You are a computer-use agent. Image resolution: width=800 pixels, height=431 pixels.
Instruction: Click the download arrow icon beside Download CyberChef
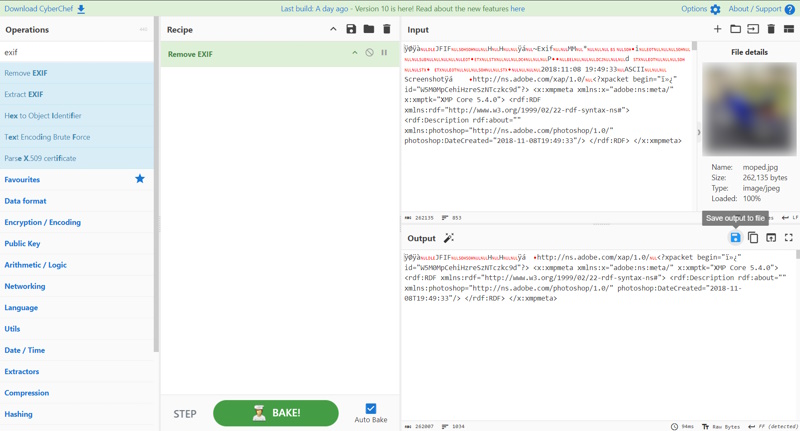pyautogui.click(x=81, y=9)
